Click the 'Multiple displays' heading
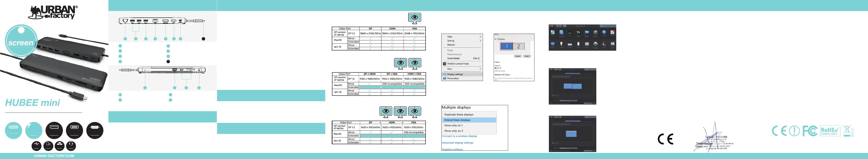 [x=456, y=108]
